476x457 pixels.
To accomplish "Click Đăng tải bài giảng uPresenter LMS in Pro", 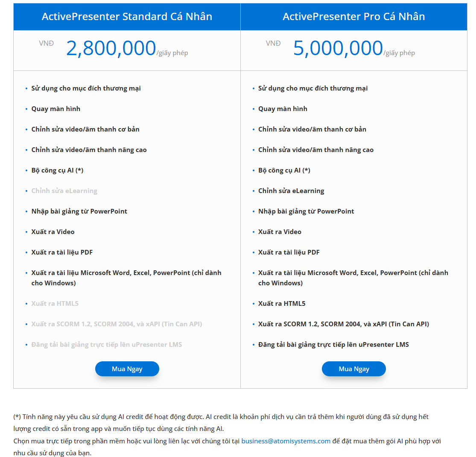I will [x=333, y=345].
